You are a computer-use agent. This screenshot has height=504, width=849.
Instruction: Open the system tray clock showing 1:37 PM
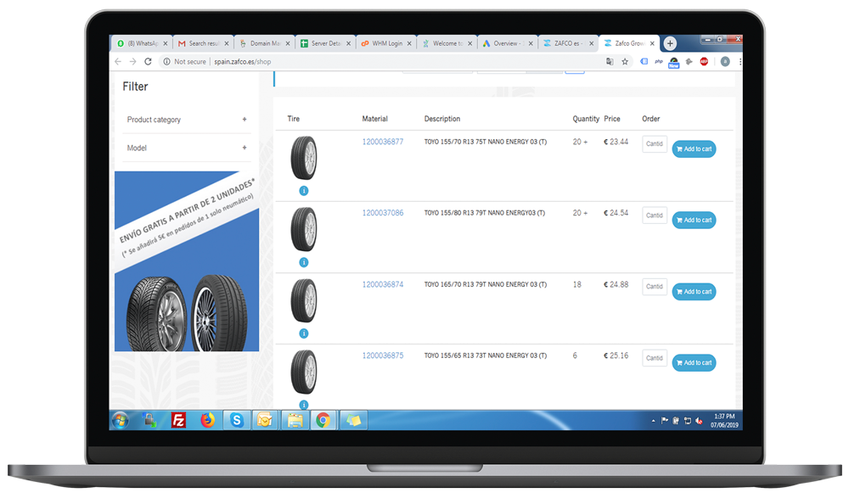pyautogui.click(x=724, y=421)
